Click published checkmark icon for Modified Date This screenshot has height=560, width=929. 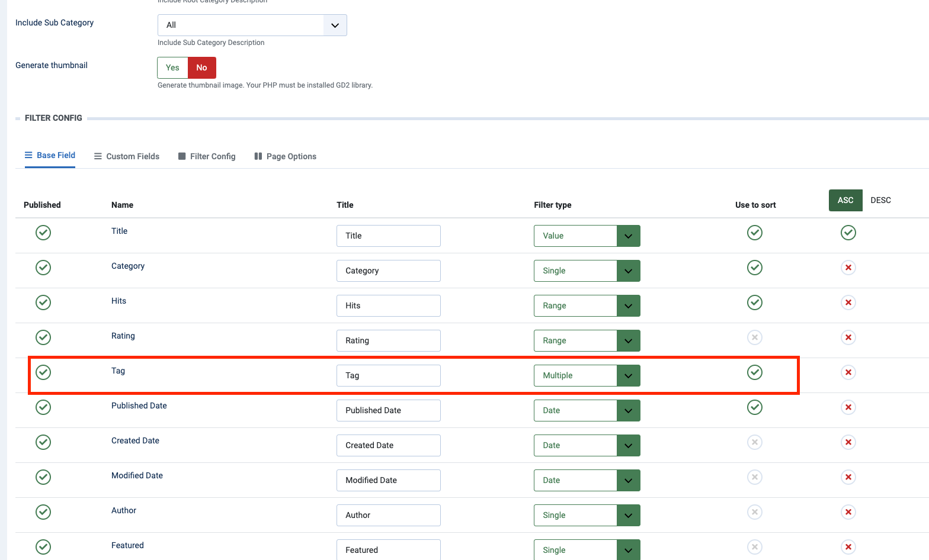(x=43, y=477)
